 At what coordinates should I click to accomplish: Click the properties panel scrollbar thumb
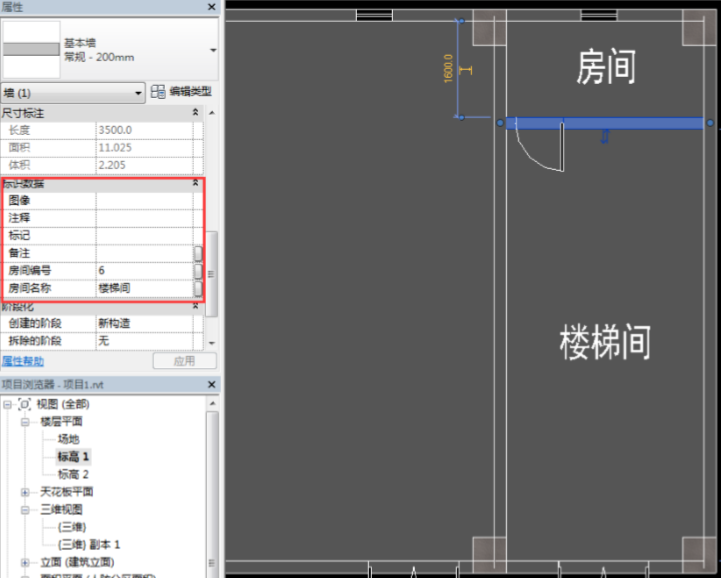pos(212,274)
